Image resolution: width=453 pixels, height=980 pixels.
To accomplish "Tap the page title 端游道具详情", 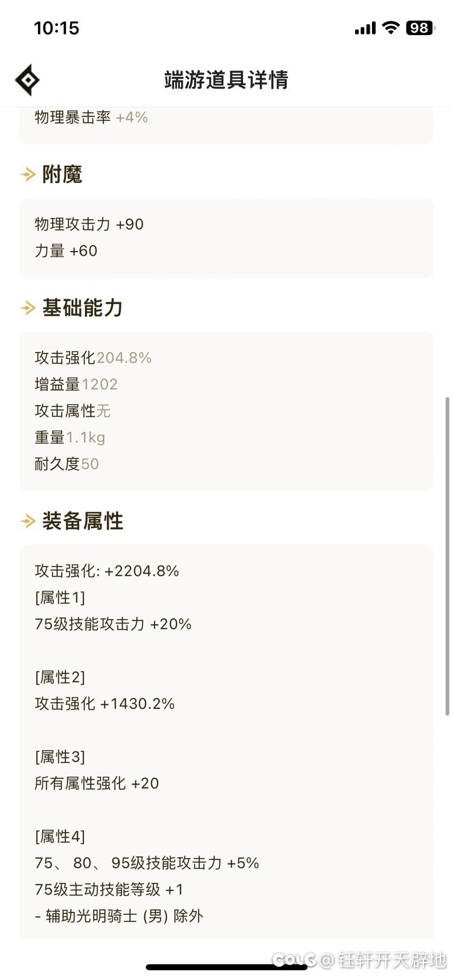I will 226,80.
